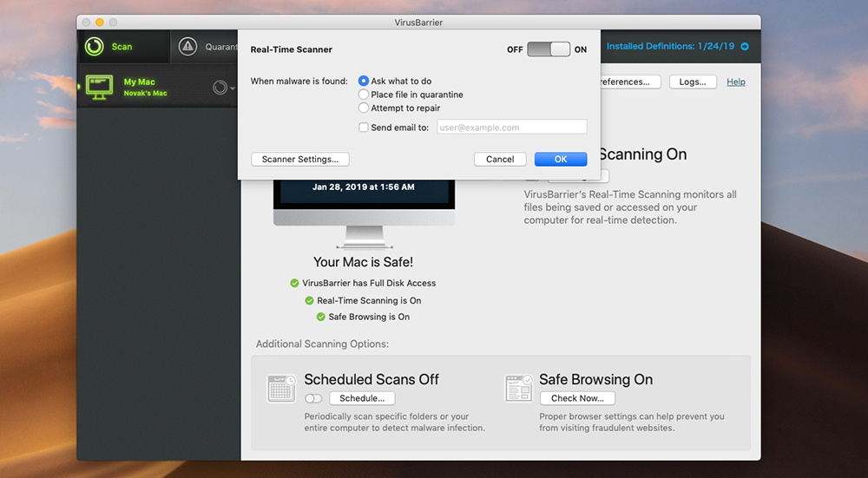Screen dimensions: 868x478
Task: Click 'Additional Scanning Options:' label
Action: 322,344
